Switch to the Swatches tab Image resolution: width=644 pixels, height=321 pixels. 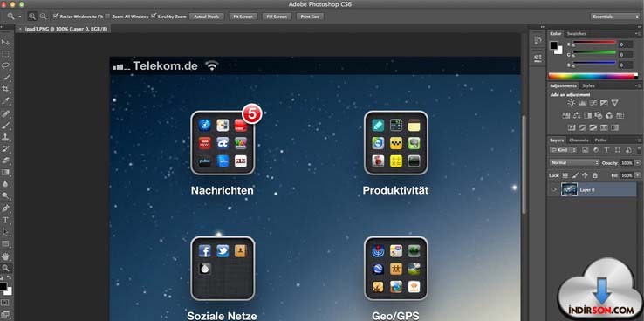[x=576, y=34]
